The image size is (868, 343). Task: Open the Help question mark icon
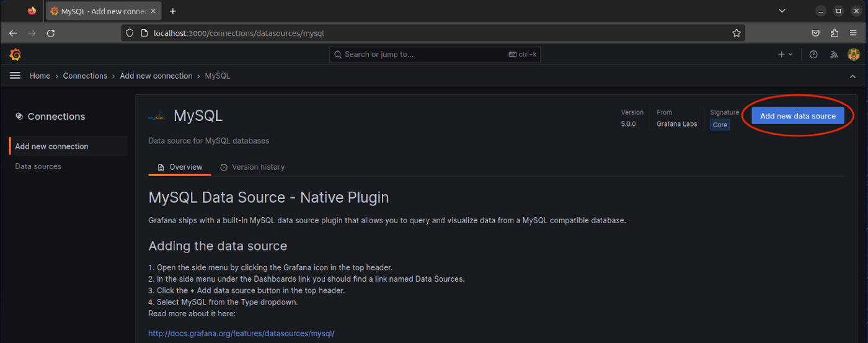point(813,55)
